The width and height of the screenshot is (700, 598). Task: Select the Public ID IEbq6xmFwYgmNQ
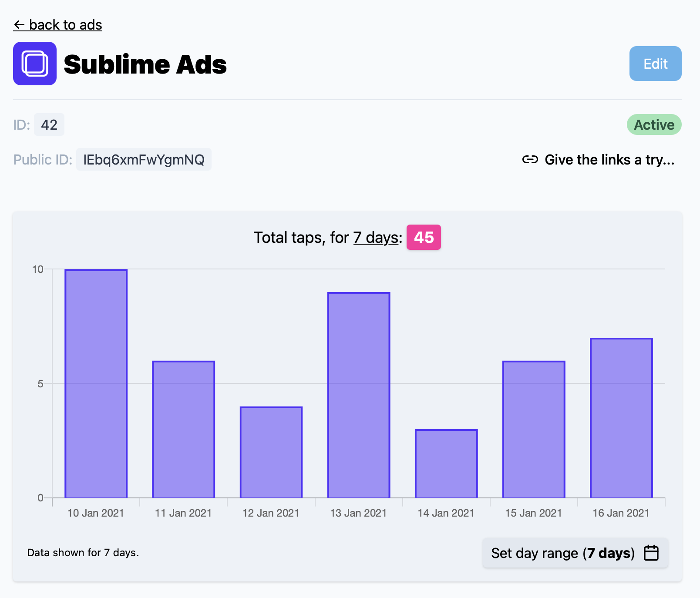pyautogui.click(x=144, y=159)
